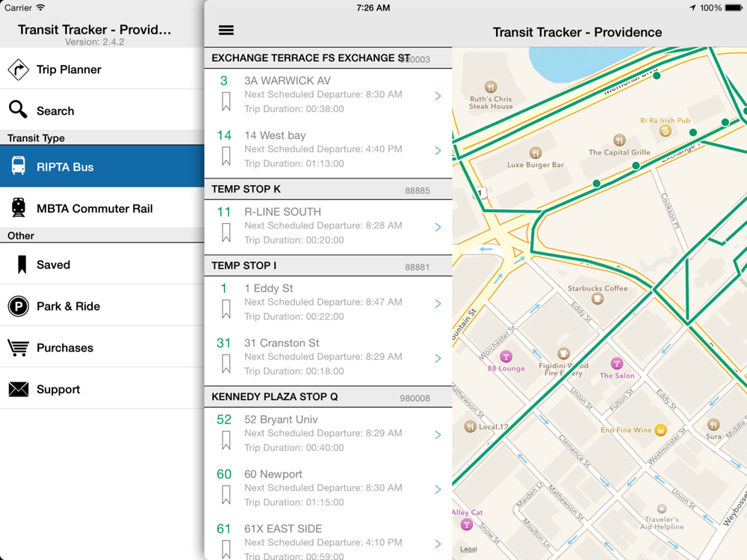Select MBTA Commuter Rail transit type
The width and height of the screenshot is (747, 560).
coord(102,208)
